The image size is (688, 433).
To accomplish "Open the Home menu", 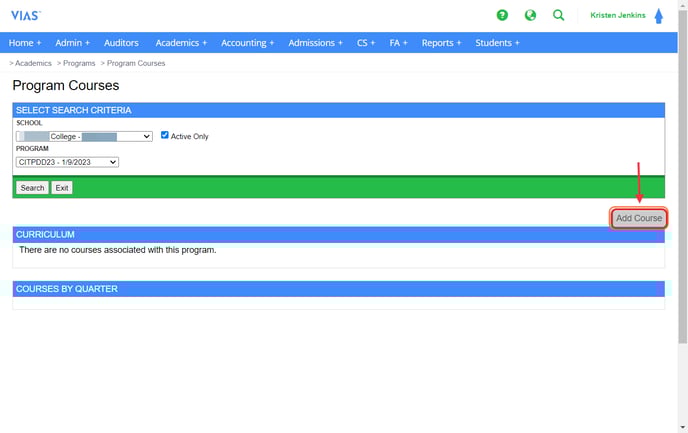I will [x=25, y=43].
